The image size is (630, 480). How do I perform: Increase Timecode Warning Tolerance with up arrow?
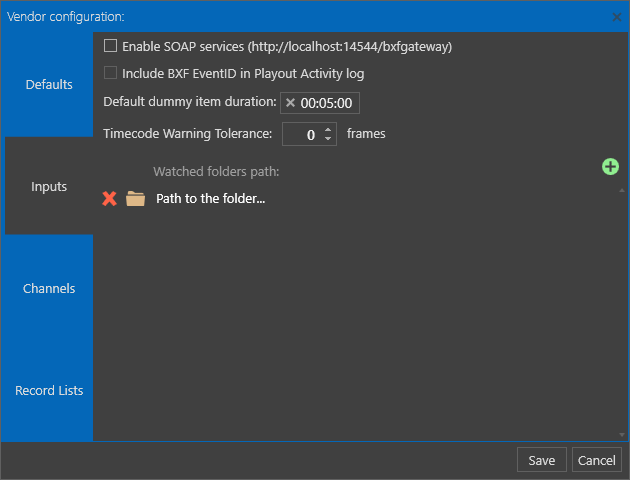[328, 130]
